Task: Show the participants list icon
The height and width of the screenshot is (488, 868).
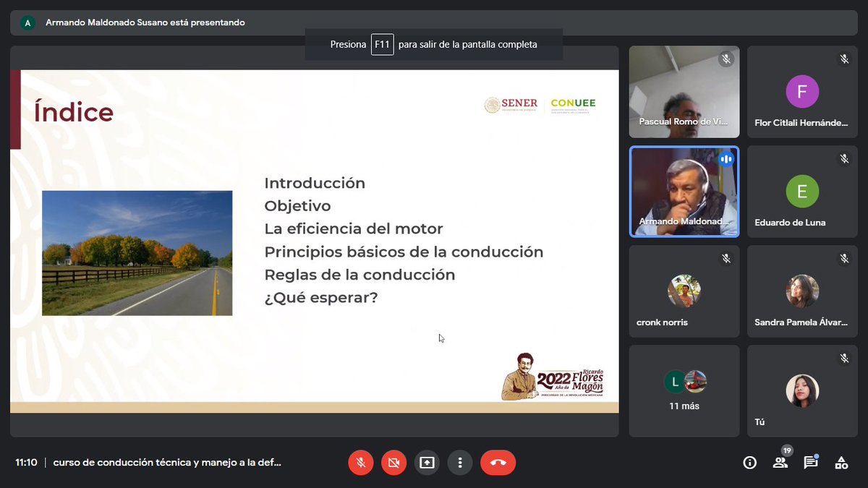Action: click(x=780, y=463)
